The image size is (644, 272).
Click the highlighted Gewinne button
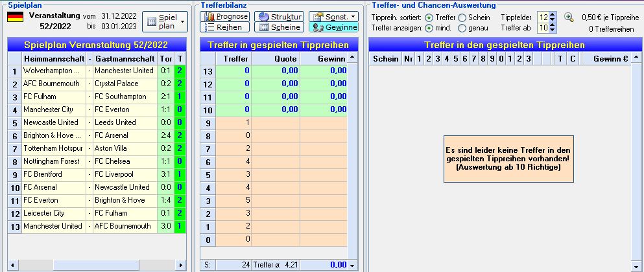tap(333, 27)
